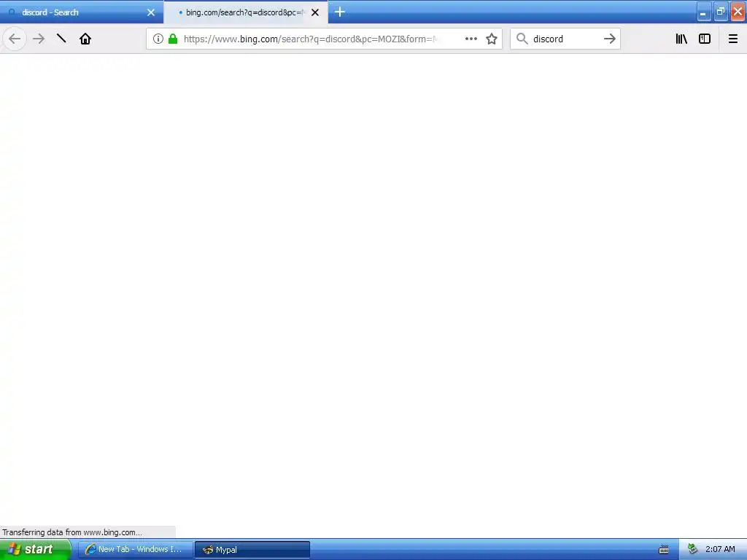Switch to the discord - Search tab
747x560 pixels.
82,12
